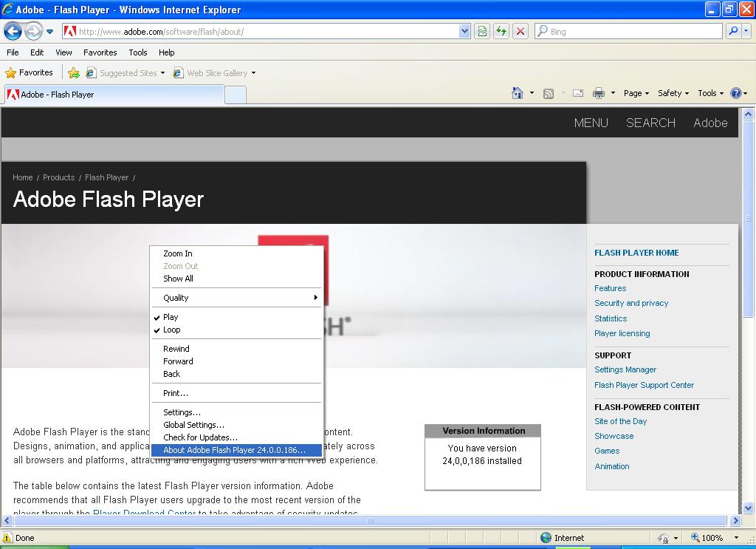
Task: Open the Favorites menu in menu bar
Action: [100, 52]
